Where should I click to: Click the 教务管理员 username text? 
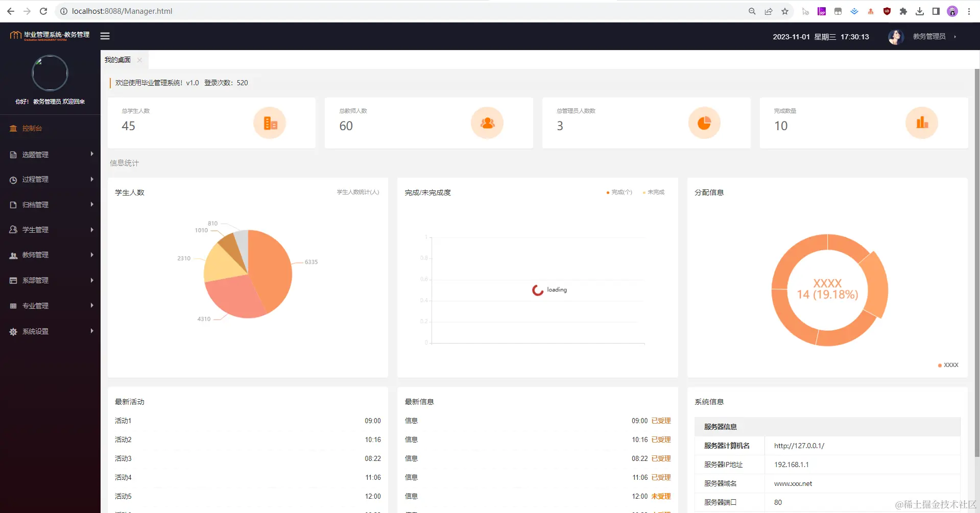(929, 37)
